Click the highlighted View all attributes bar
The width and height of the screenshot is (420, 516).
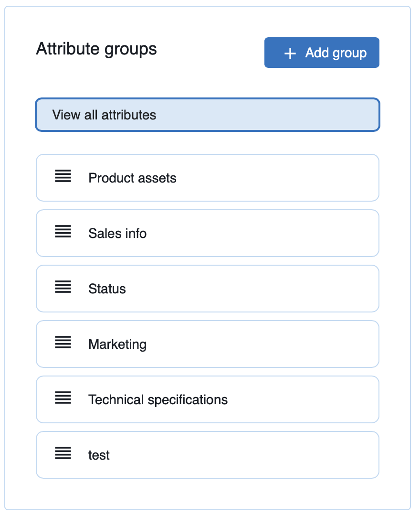[207, 115]
